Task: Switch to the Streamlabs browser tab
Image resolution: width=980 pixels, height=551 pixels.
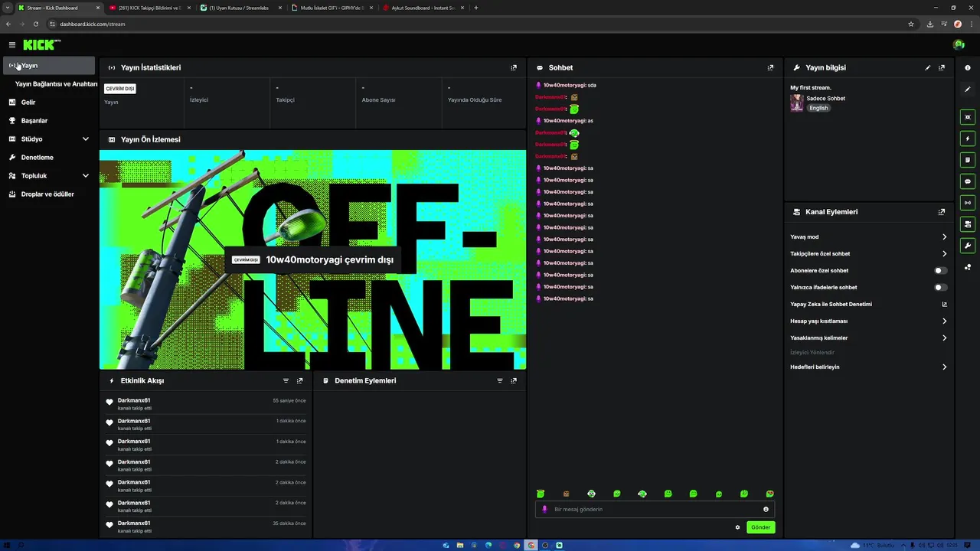Action: (x=240, y=8)
